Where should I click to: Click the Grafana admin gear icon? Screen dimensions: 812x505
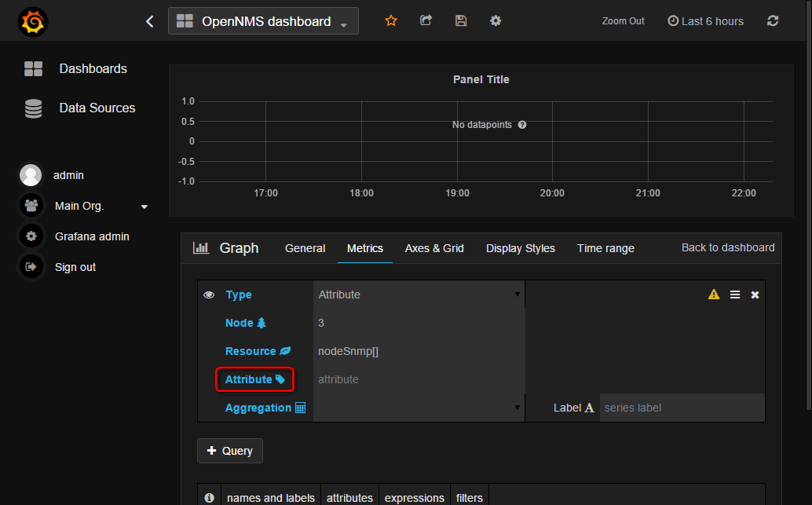tap(31, 236)
